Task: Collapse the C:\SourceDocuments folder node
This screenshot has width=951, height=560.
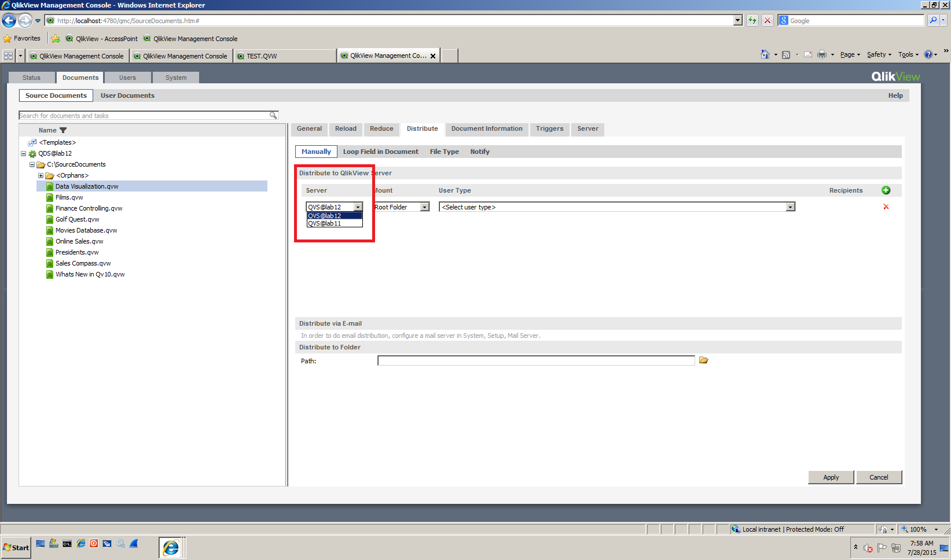Action: [32, 165]
